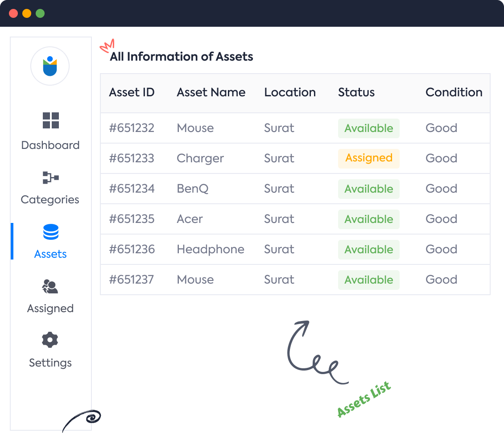Open the Assigned people icon

tap(50, 287)
